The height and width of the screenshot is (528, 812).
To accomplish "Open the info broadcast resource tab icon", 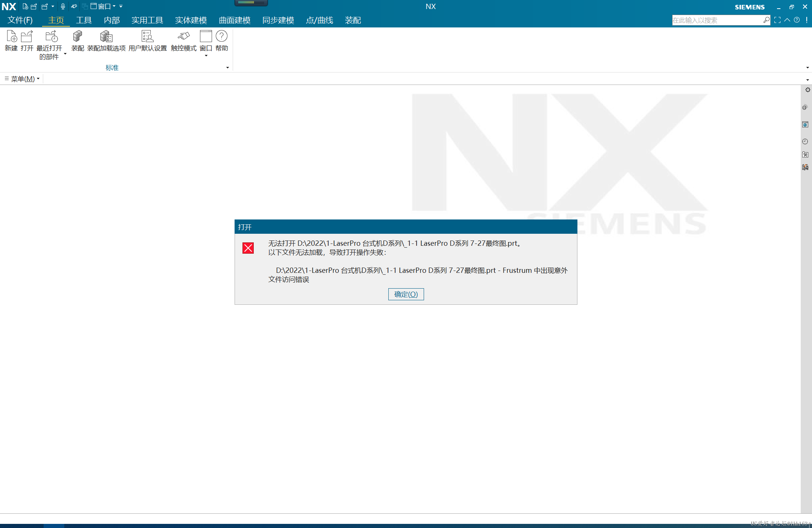I will pos(805,107).
